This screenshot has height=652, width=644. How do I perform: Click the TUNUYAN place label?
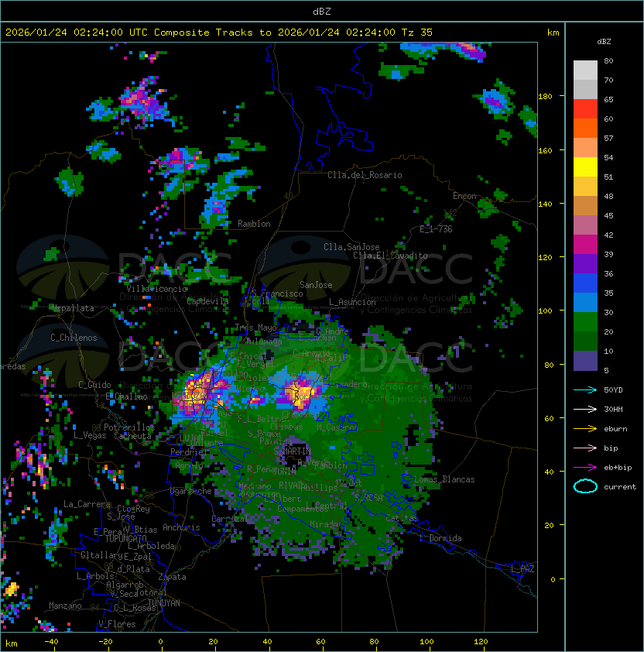point(164,603)
